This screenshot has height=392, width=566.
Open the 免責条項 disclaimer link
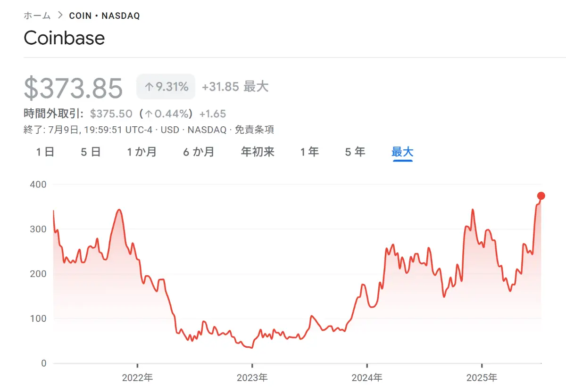coord(254,130)
